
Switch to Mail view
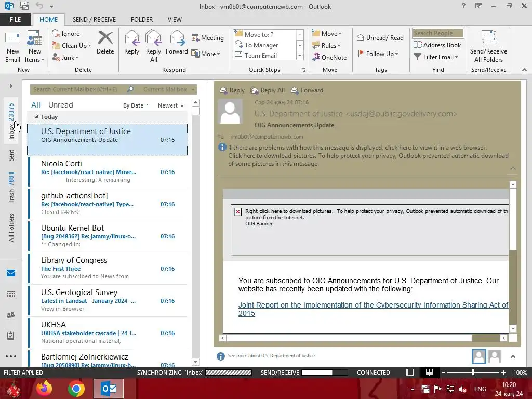(x=11, y=273)
